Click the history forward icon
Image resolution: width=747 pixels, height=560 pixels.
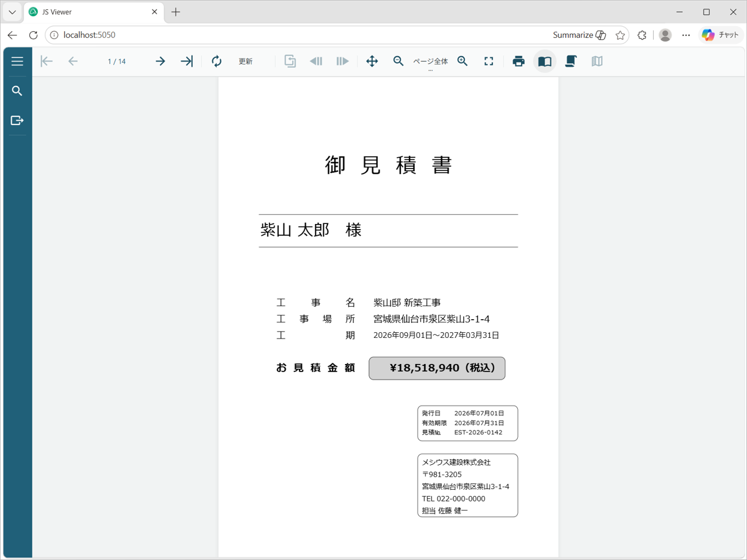342,61
